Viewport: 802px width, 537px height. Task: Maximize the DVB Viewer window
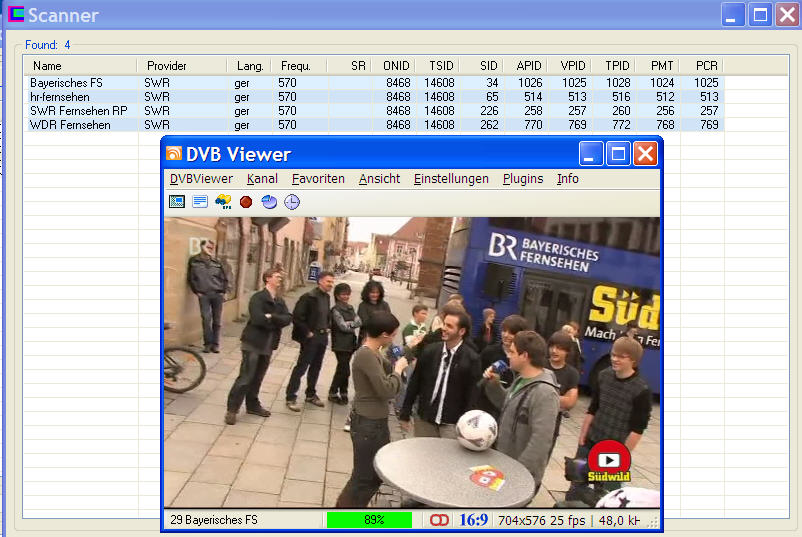pyautogui.click(x=618, y=154)
